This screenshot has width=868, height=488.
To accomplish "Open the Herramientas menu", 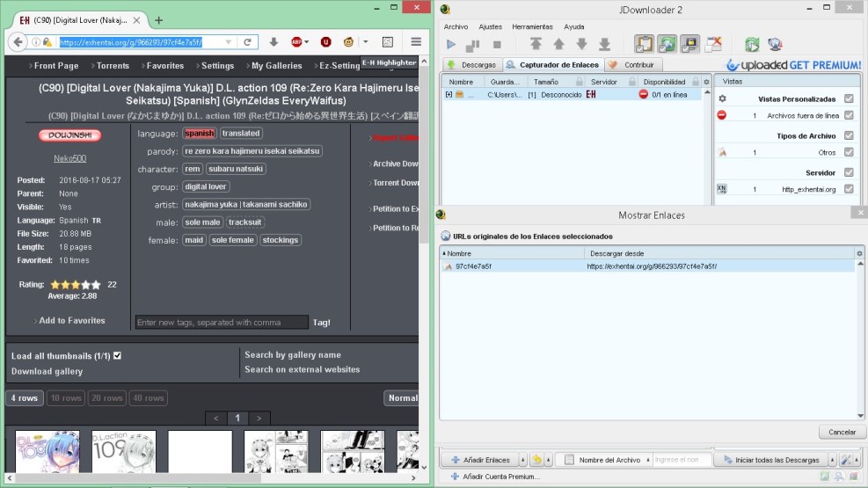I will click(531, 27).
